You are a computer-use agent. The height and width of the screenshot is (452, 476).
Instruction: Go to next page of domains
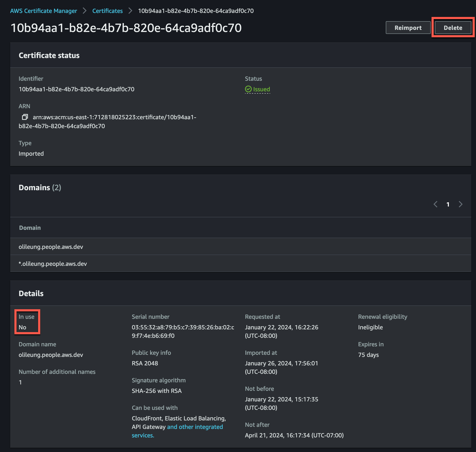coord(461,204)
